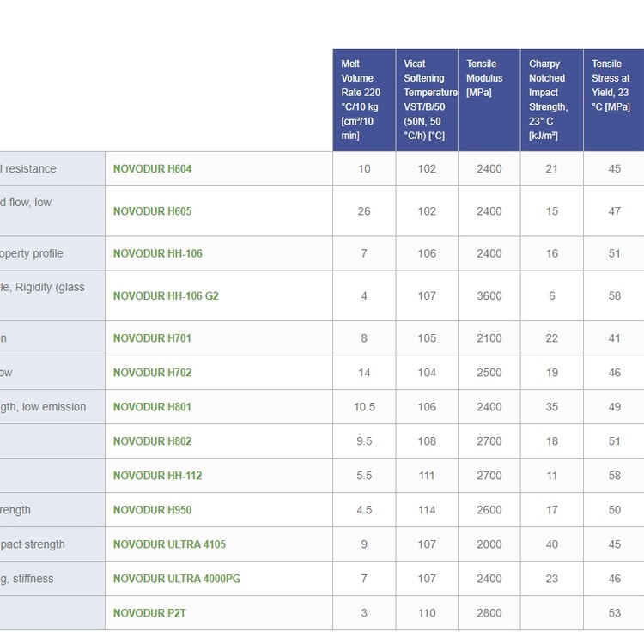Viewport: 644px width, 644px height.
Task: Click the Tensile Stress at Yield header
Action: click(614, 100)
